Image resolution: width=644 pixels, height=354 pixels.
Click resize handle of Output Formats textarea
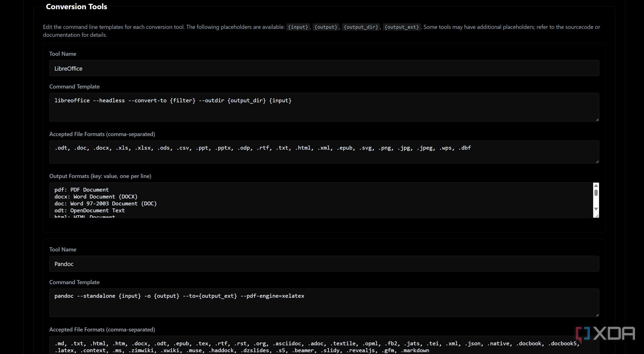click(x=597, y=216)
